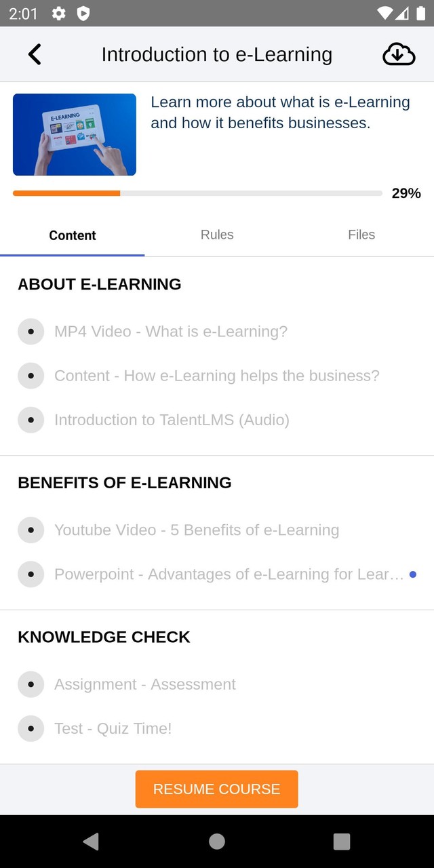Screen dimensions: 434x868
Task: Switch to the Rules tab
Action: pos(217,235)
